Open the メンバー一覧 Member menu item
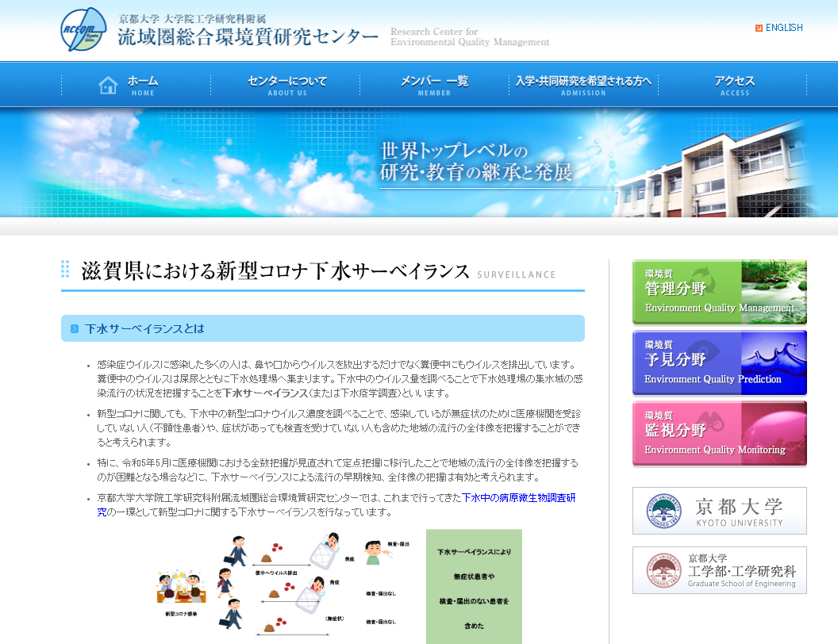838x644 pixels. click(434, 85)
